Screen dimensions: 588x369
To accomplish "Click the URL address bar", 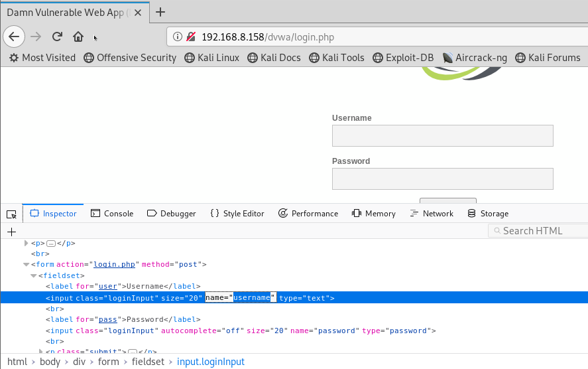I will click(377, 37).
